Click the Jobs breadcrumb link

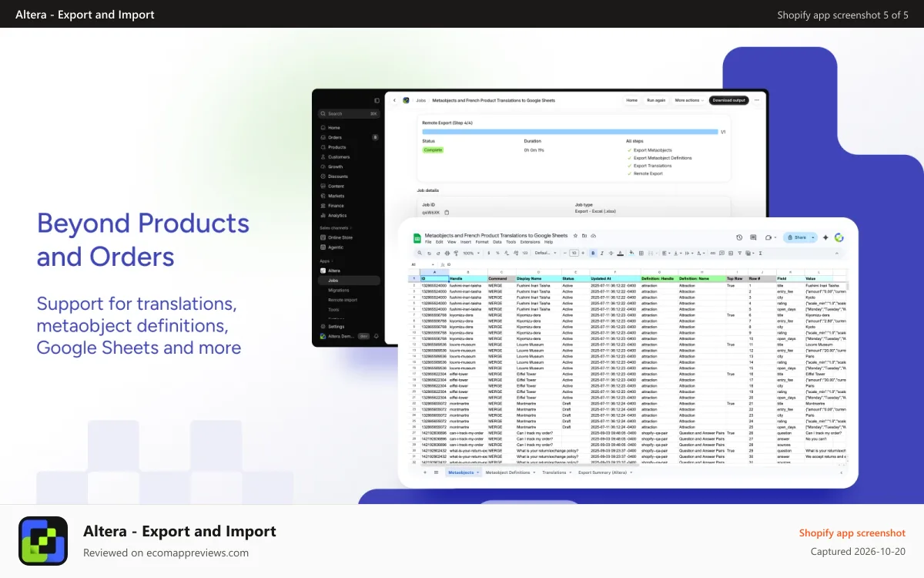[421, 100]
